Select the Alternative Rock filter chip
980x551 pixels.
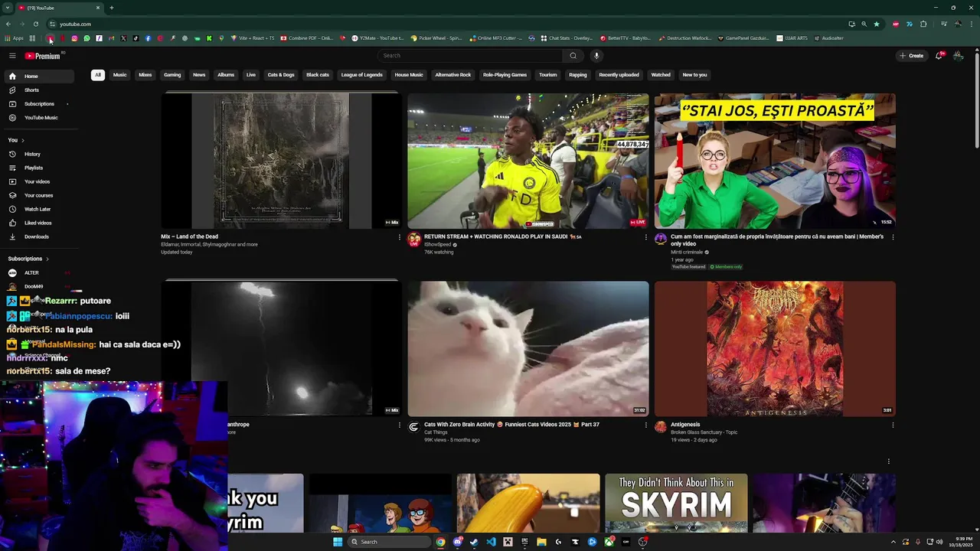tap(452, 75)
